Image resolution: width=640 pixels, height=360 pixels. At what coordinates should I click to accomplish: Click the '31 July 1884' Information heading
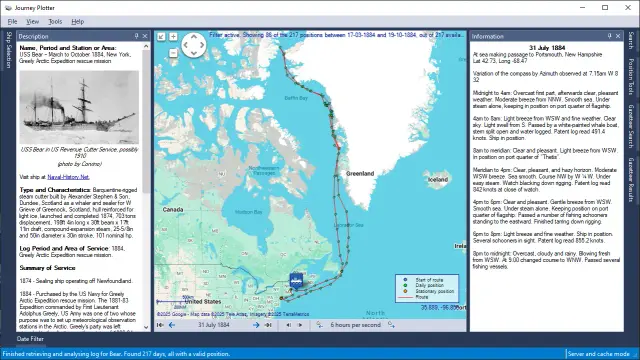(547, 48)
